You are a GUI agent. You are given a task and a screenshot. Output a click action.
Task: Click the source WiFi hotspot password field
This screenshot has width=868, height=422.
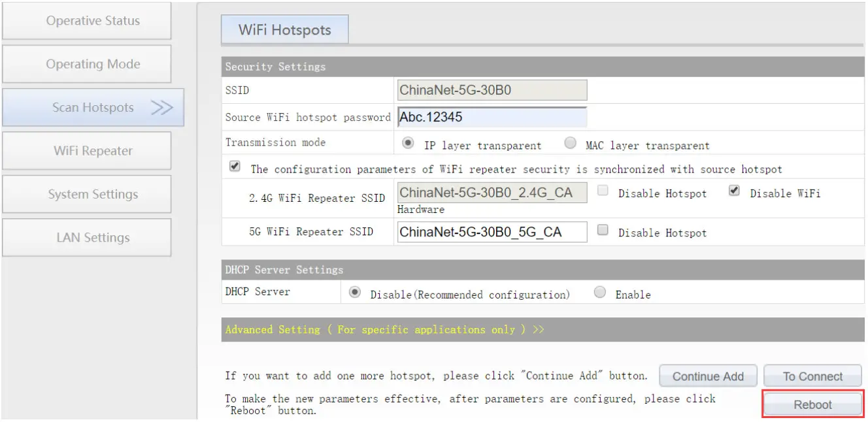pos(491,116)
